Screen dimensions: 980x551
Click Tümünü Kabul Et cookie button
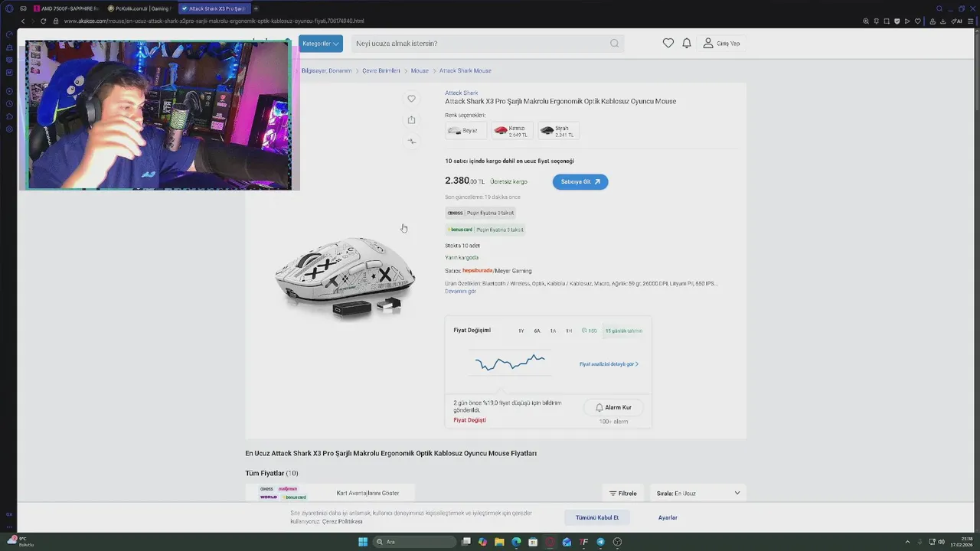pos(597,517)
